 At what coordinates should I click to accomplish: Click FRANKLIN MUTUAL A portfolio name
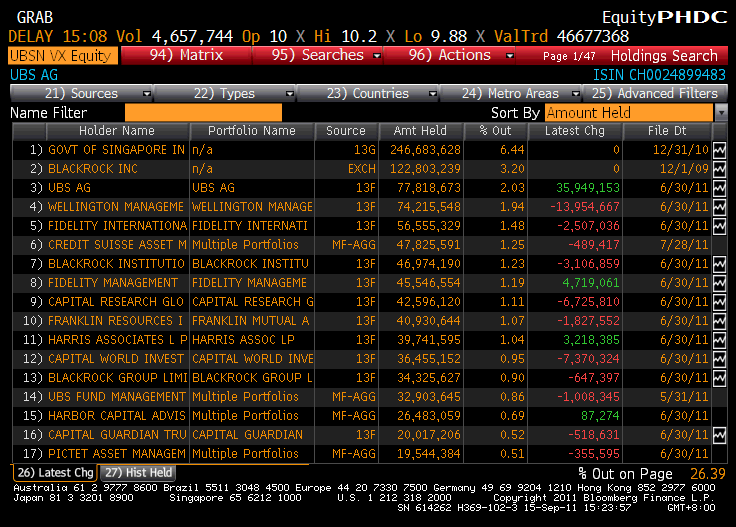[250, 321]
